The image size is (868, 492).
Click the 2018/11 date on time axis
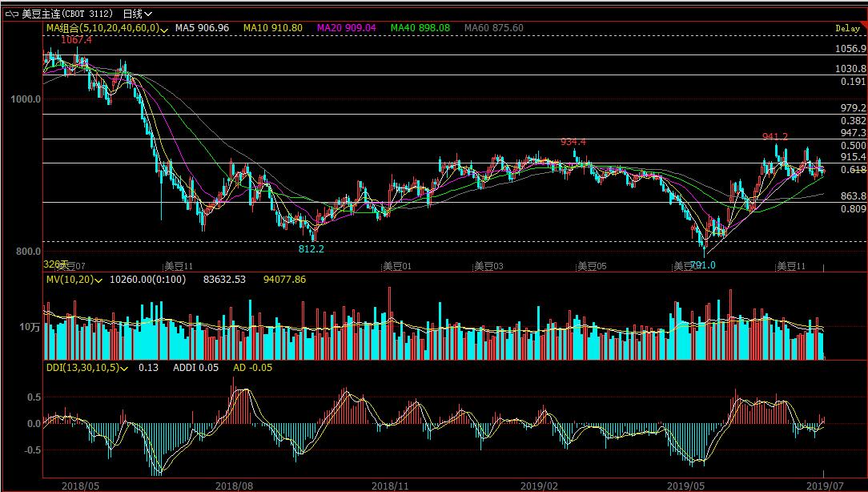390,486
